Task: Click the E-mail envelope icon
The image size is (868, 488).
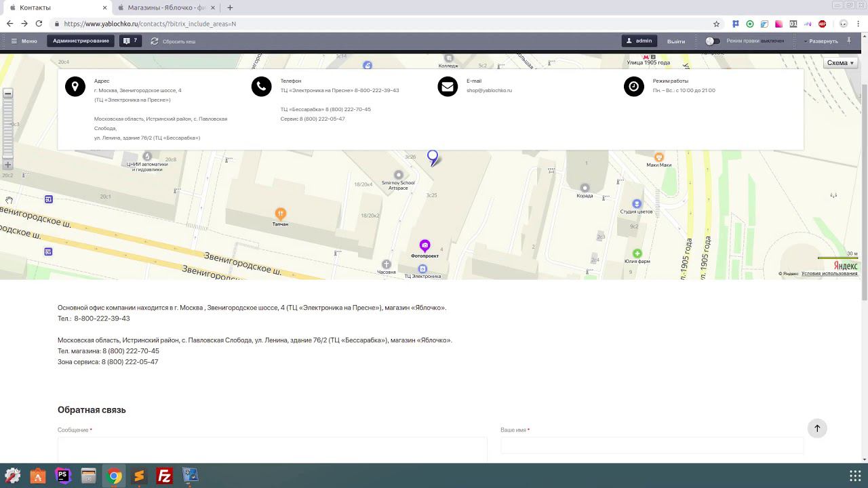Action: [x=448, y=87]
